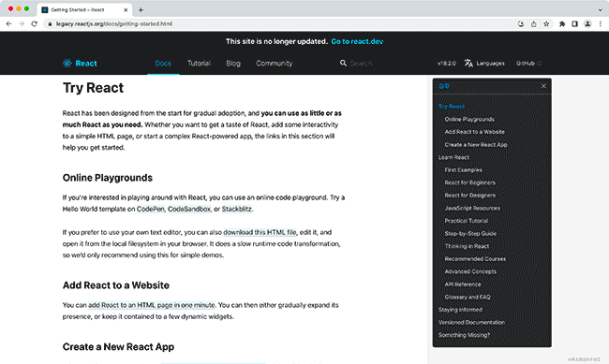Switch to the Tutorial nav tab
The height and width of the screenshot is (364, 609).
[x=199, y=64]
